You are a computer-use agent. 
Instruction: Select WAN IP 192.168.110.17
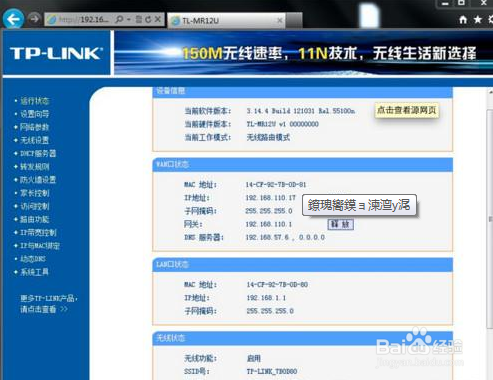(x=270, y=198)
